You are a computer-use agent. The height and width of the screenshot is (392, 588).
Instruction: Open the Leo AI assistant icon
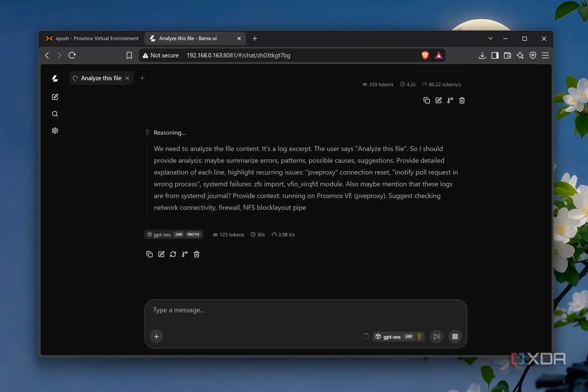tap(520, 55)
